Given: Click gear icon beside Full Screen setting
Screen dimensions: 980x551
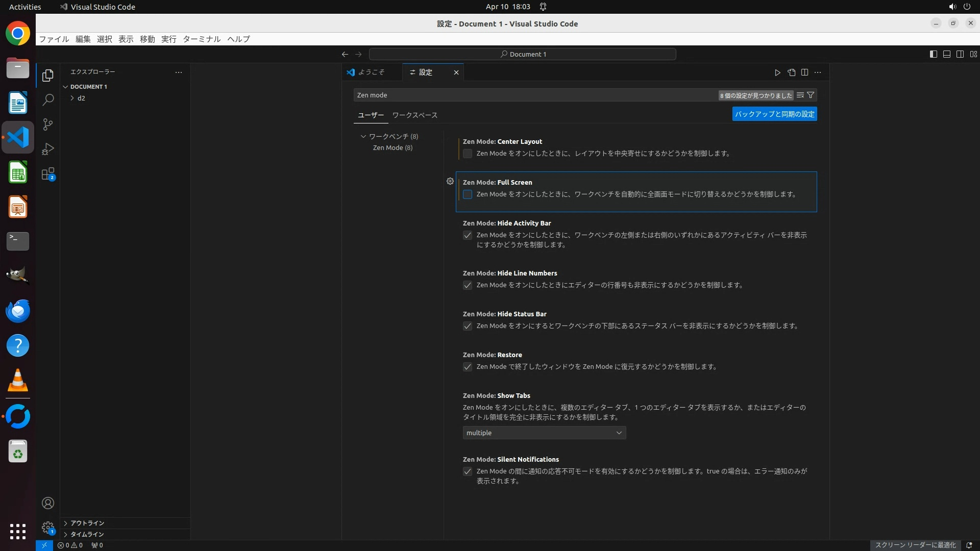Looking at the screenshot, I should (450, 181).
